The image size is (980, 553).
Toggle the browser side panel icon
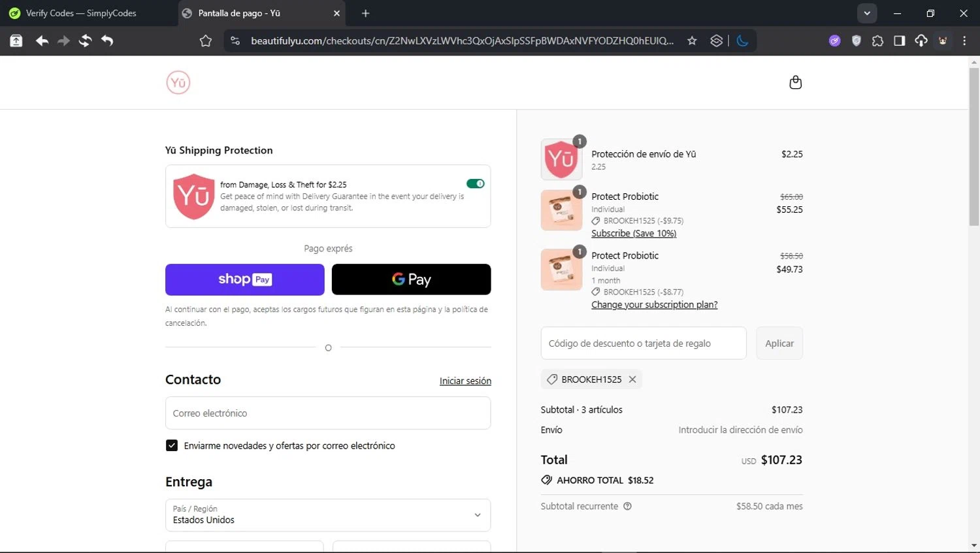click(899, 41)
